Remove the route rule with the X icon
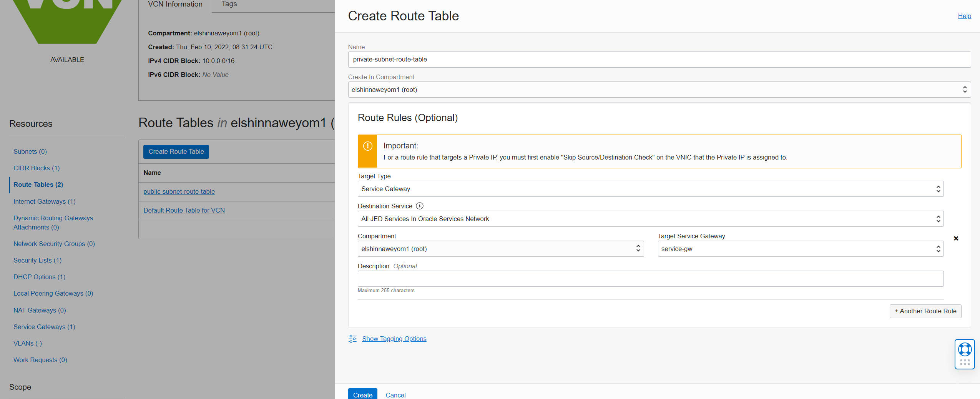Viewport: 980px width, 399px height. [x=956, y=238]
